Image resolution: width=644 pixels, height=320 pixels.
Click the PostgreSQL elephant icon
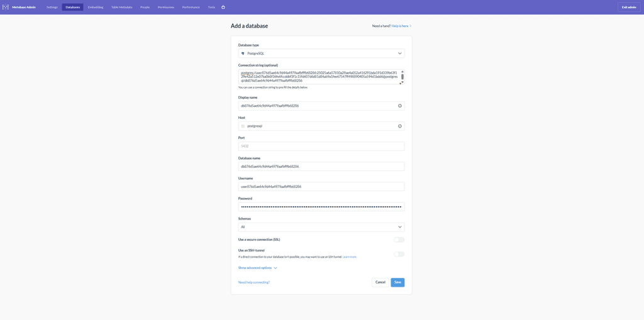[243, 53]
